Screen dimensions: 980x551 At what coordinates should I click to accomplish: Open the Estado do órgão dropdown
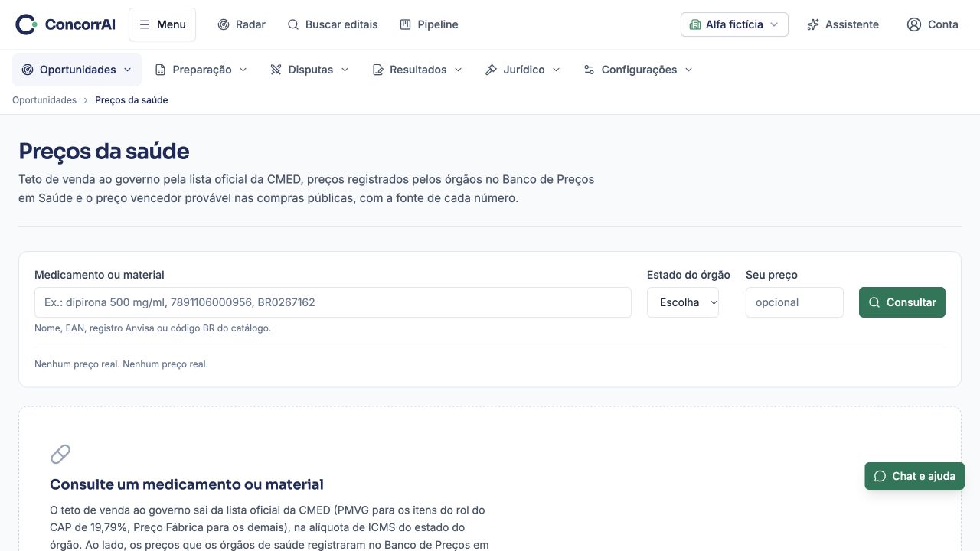click(x=683, y=302)
